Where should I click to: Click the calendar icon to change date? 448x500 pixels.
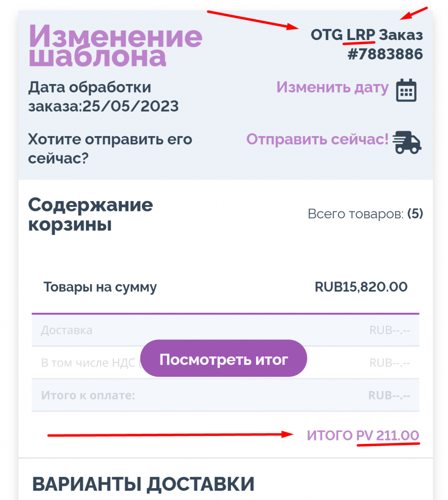(406, 90)
